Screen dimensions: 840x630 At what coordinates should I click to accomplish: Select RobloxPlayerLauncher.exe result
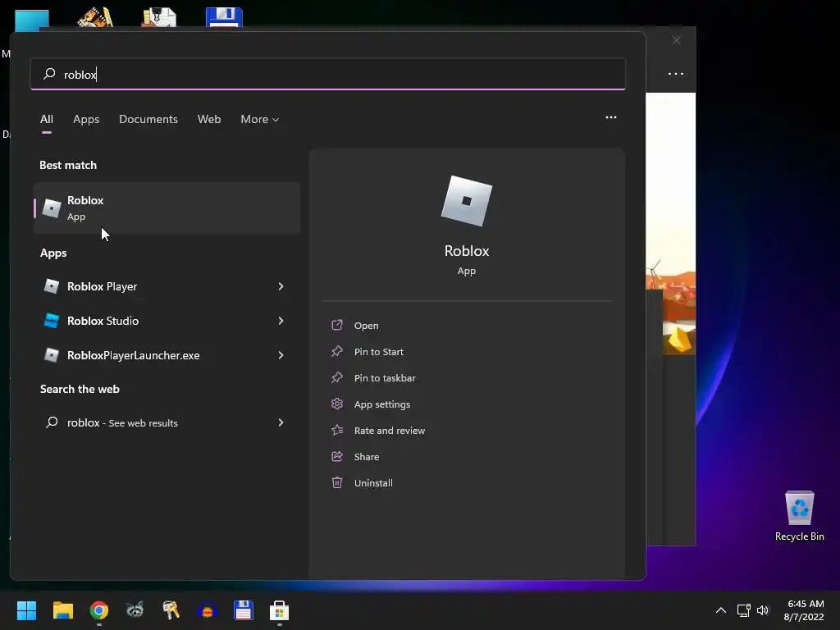tap(167, 355)
